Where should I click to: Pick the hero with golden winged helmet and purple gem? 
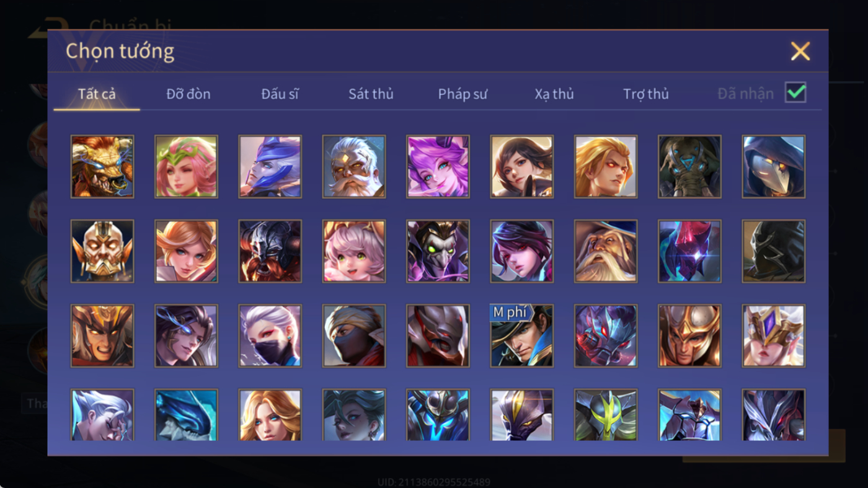click(x=774, y=335)
